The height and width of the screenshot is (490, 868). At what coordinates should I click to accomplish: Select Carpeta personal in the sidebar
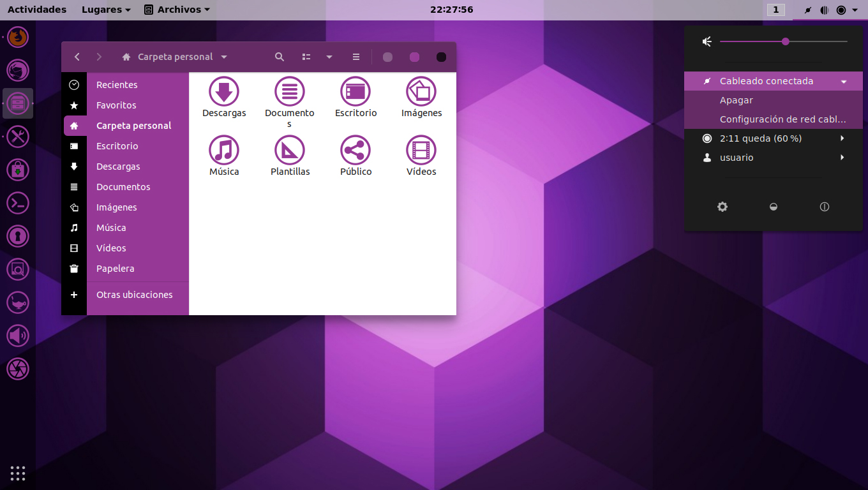click(126, 126)
